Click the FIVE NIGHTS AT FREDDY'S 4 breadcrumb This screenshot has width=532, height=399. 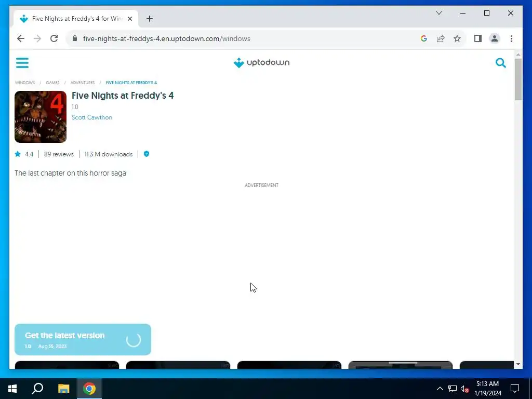(131, 83)
